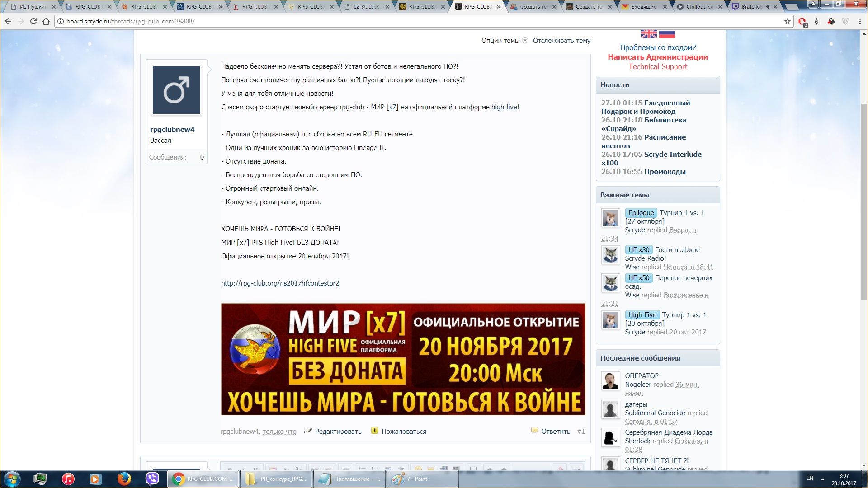Open rpgclubnew4 avatar image
Image resolution: width=868 pixels, height=488 pixels.
coord(176,90)
